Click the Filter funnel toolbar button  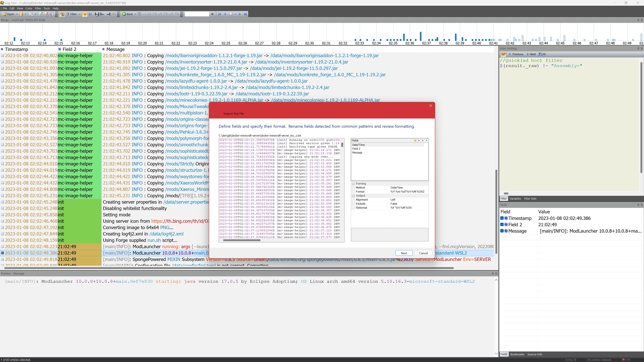coord(72,14)
